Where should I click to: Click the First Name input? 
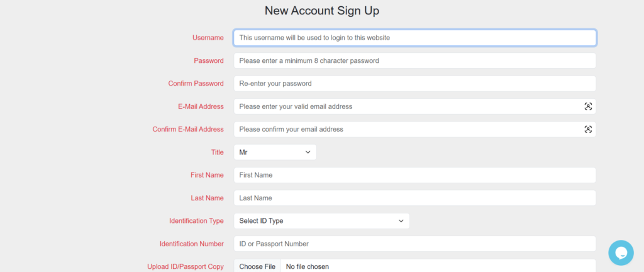415,175
